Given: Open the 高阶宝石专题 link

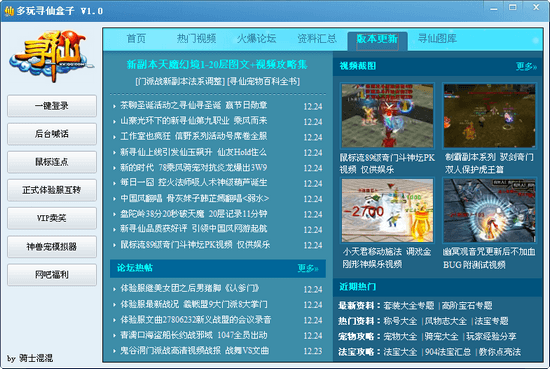Looking at the screenshot, I should click(x=467, y=306).
